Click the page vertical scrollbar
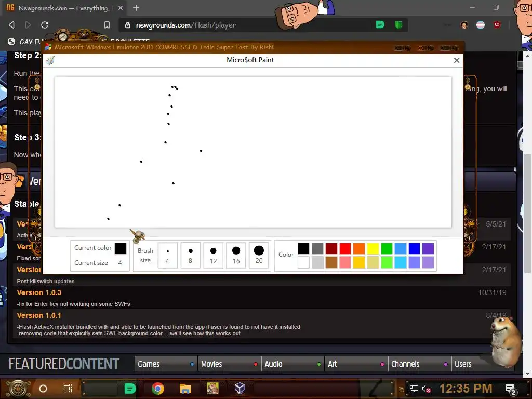This screenshot has height=399, width=532. click(527, 215)
